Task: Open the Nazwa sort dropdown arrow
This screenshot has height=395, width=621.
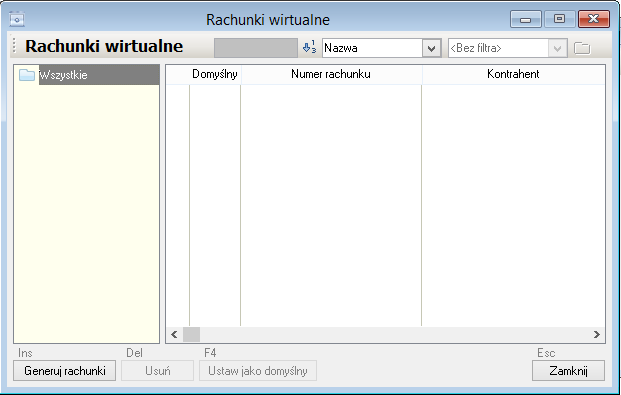Action: (432, 48)
